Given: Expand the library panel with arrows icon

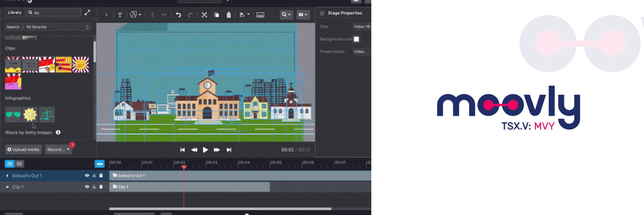Looking at the screenshot, I should coord(88,12).
